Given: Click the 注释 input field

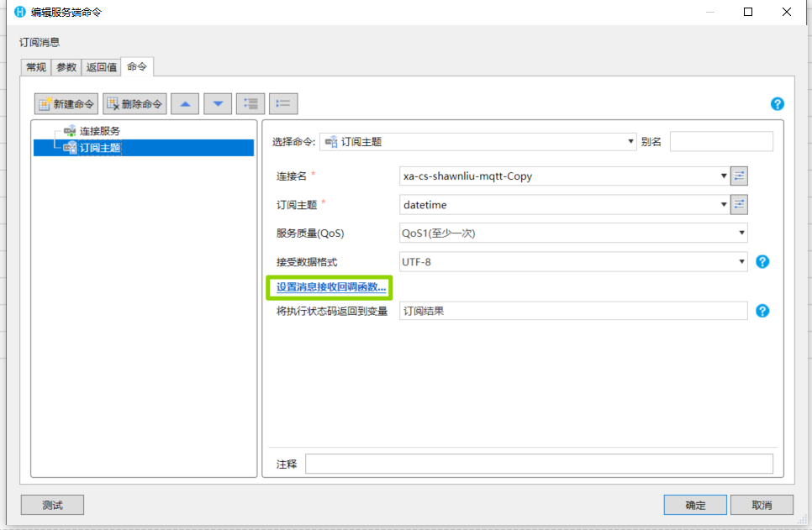Looking at the screenshot, I should click(538, 464).
